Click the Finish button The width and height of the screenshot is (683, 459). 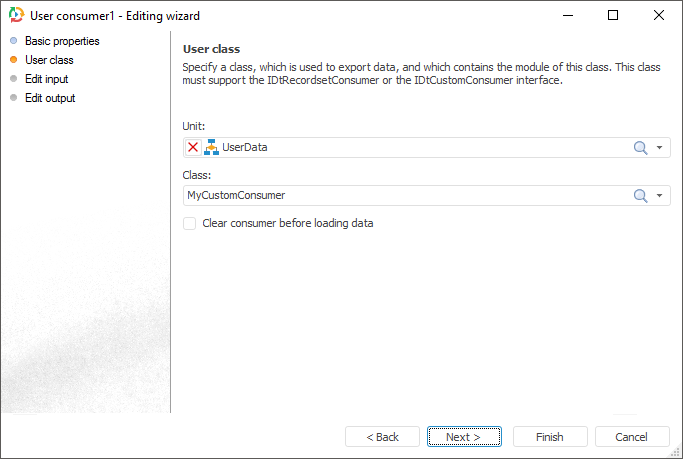tap(550, 437)
